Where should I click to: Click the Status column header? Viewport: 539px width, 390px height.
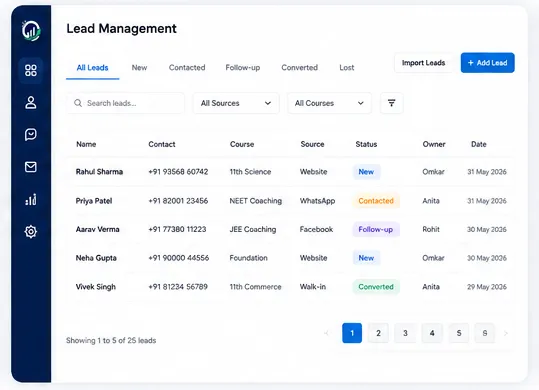(x=366, y=144)
